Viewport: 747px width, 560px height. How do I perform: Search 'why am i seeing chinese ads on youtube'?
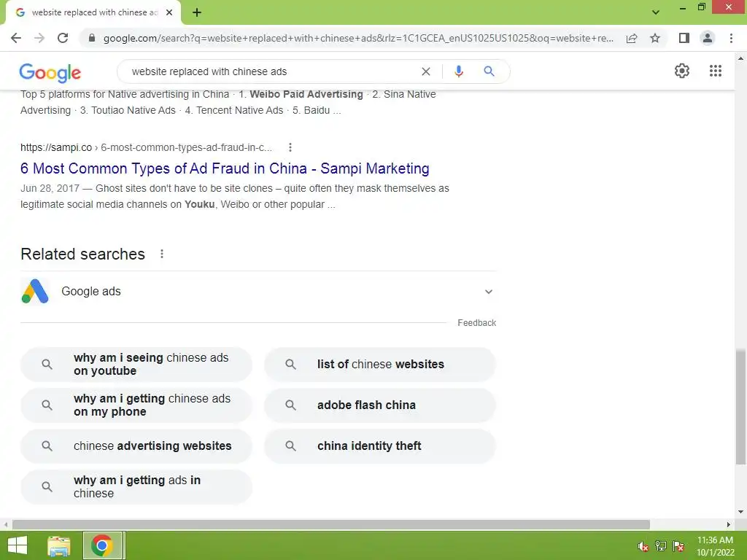(136, 365)
